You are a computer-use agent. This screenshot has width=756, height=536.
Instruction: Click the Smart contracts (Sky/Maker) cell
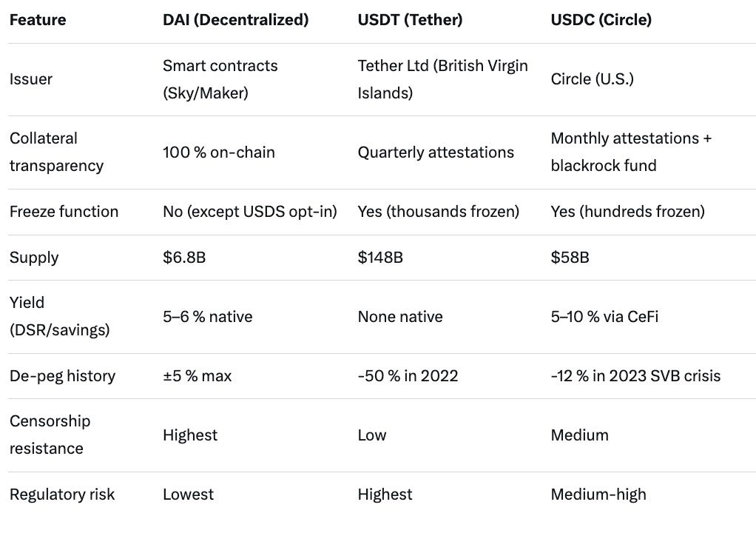(x=220, y=79)
